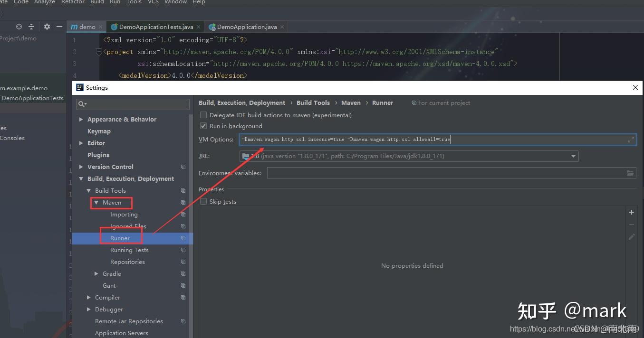Select Keymap in settings tree
Image resolution: width=644 pixels, height=338 pixels.
pos(99,131)
